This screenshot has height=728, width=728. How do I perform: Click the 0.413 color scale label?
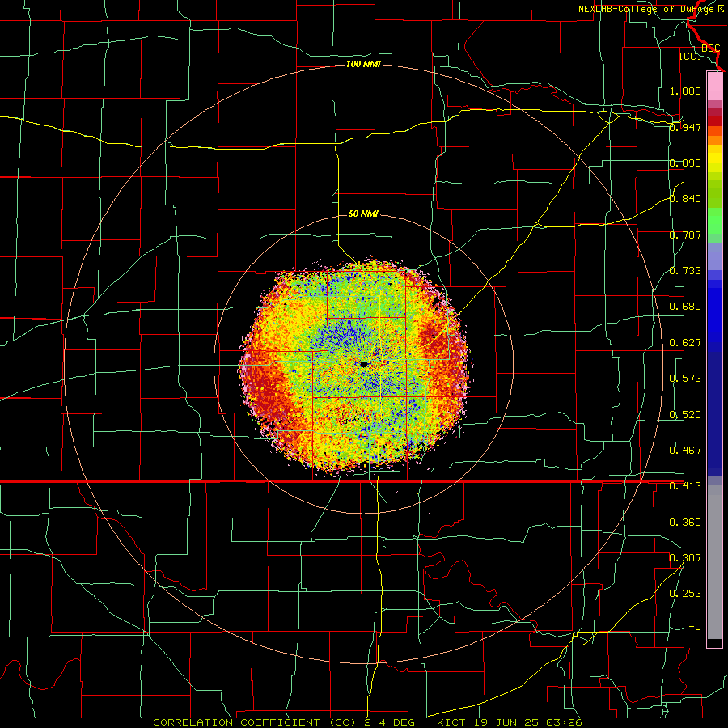[x=685, y=486]
